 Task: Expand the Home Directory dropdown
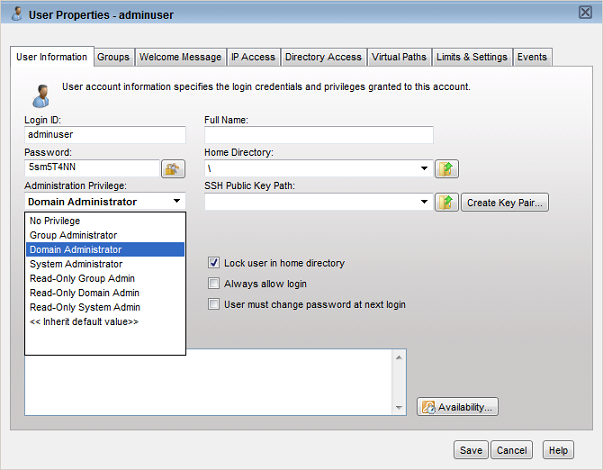pos(424,169)
